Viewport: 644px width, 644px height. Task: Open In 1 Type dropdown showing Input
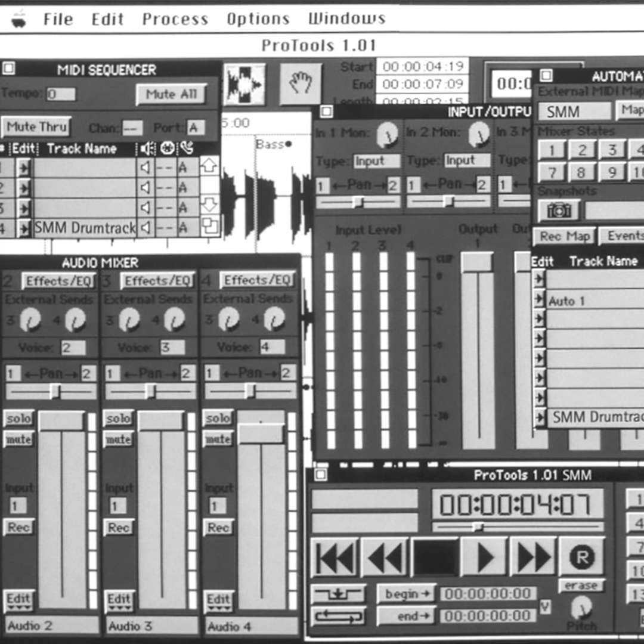[377, 161]
